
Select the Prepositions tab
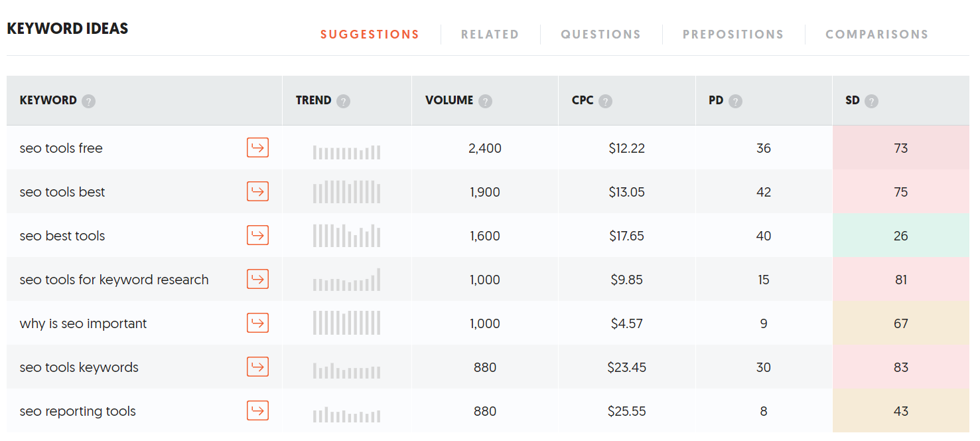coord(733,35)
